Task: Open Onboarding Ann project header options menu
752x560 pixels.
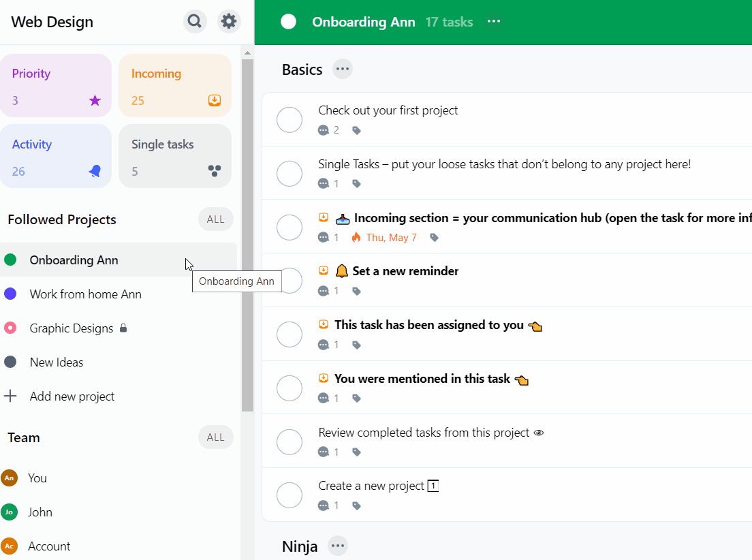Action: coord(494,22)
